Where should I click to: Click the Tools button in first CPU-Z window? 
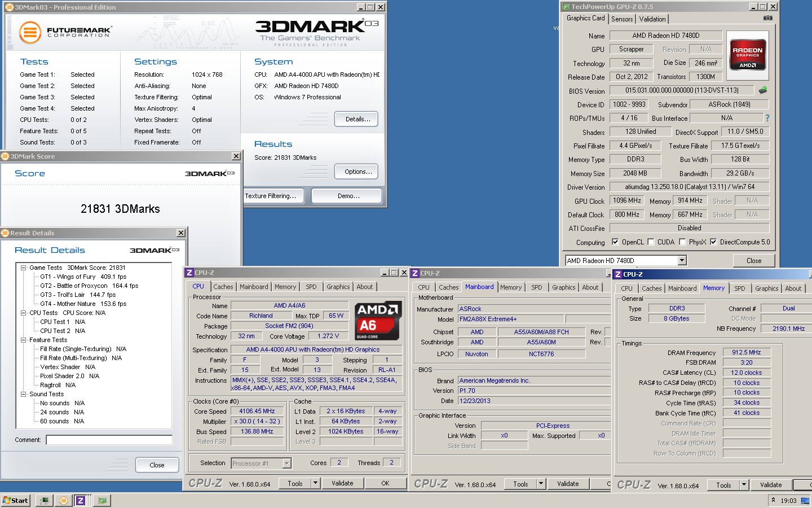click(x=295, y=483)
